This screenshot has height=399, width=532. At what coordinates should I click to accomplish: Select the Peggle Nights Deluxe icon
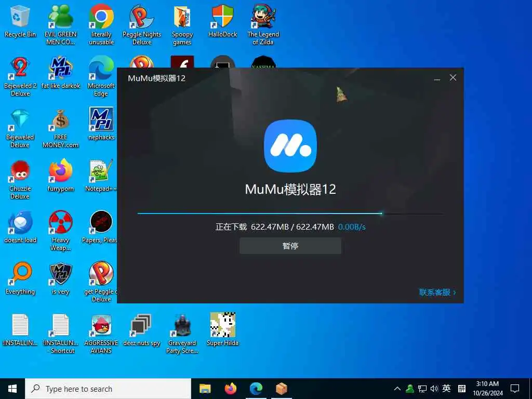tap(142, 25)
